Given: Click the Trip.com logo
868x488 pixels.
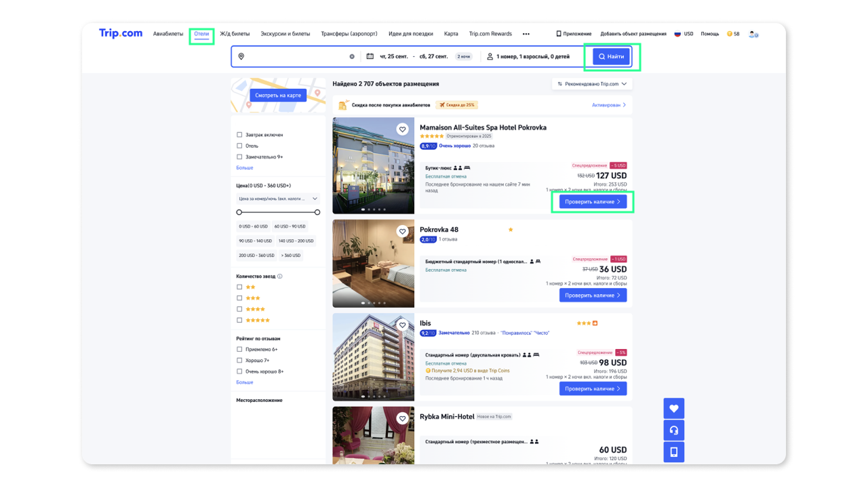Looking at the screenshot, I should point(121,33).
